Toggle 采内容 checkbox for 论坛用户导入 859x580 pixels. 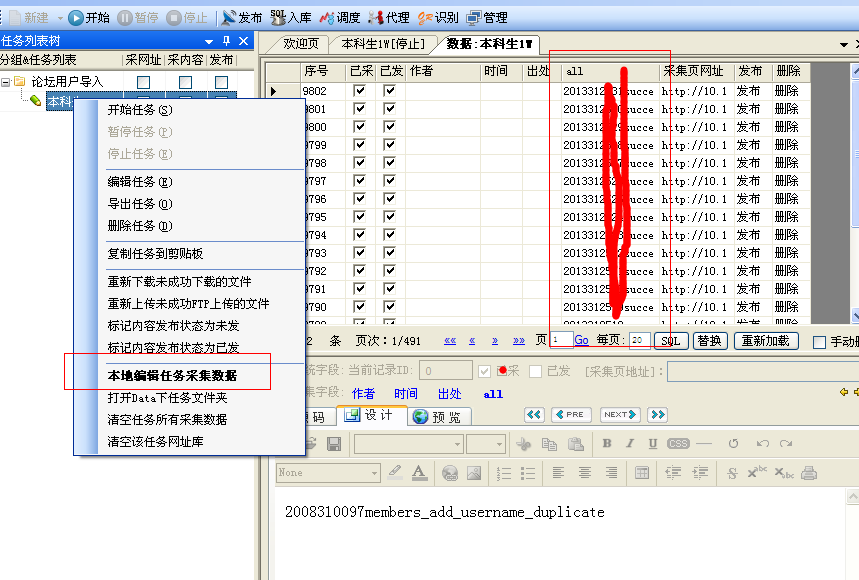click(186, 82)
